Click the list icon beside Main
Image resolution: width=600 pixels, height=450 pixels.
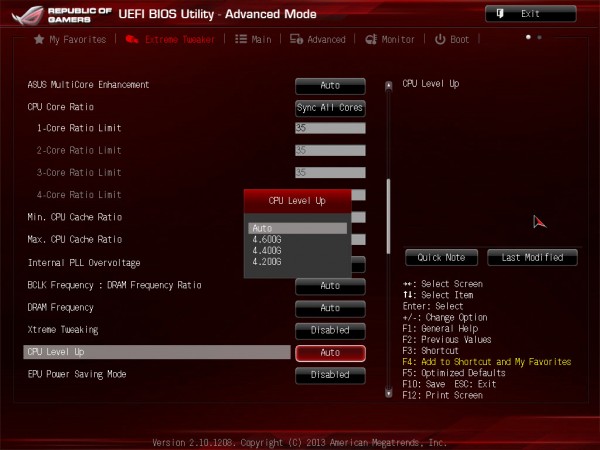(x=241, y=39)
